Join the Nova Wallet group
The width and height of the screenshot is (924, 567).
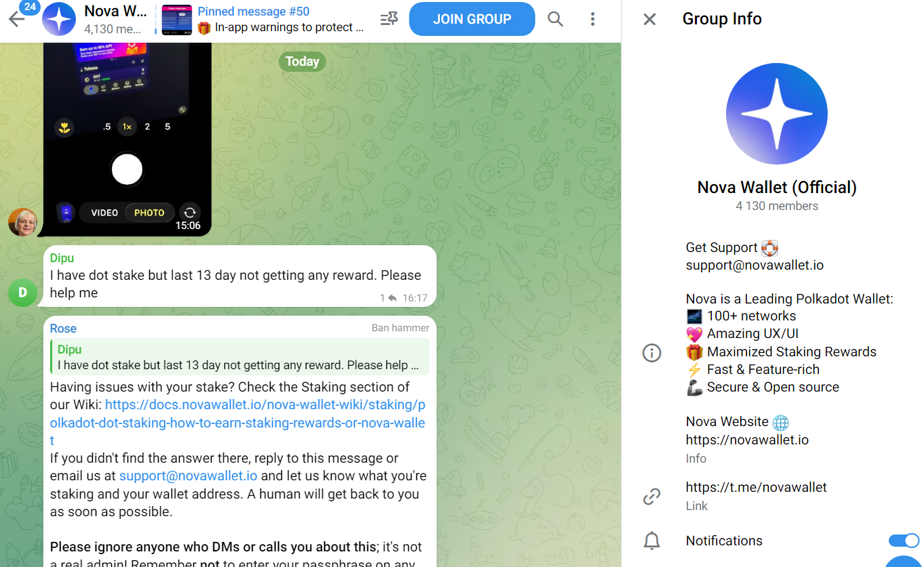tap(472, 19)
